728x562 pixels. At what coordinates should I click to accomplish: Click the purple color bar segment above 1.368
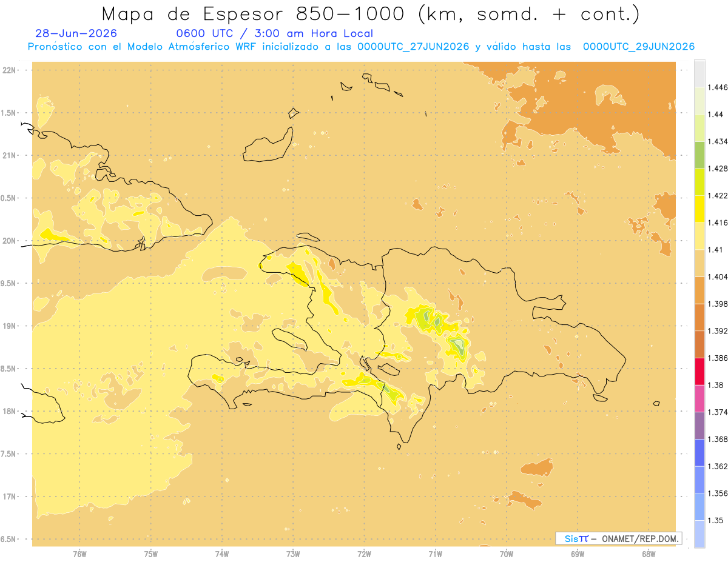click(699, 426)
